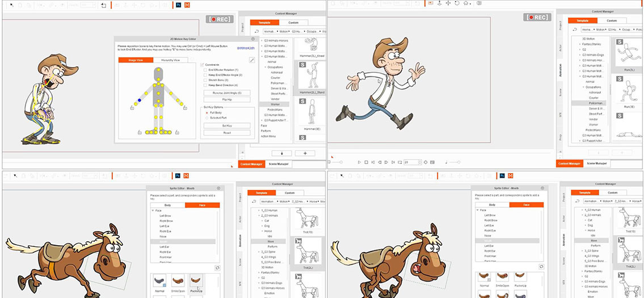This screenshot has height=298, width=644.
Task: Toggle the loop icon below the running cowboy
Action: pyautogui.click(x=399, y=162)
